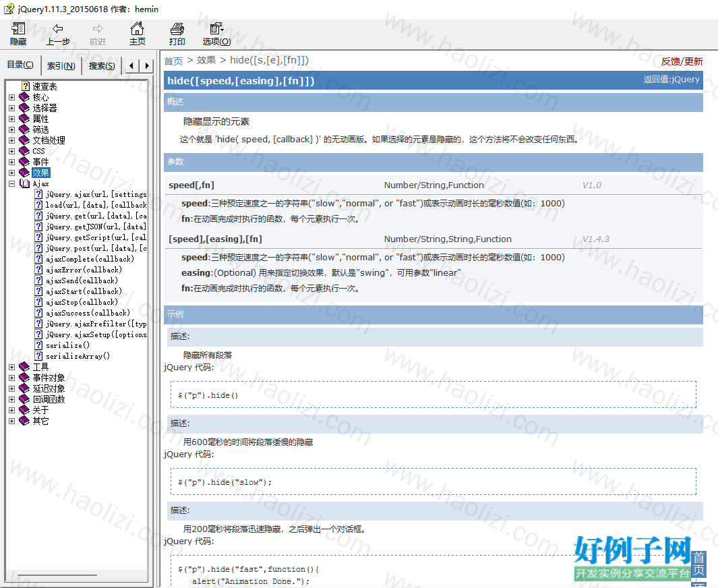Click the 首页 floating side button
The image size is (718, 588).
point(698,564)
